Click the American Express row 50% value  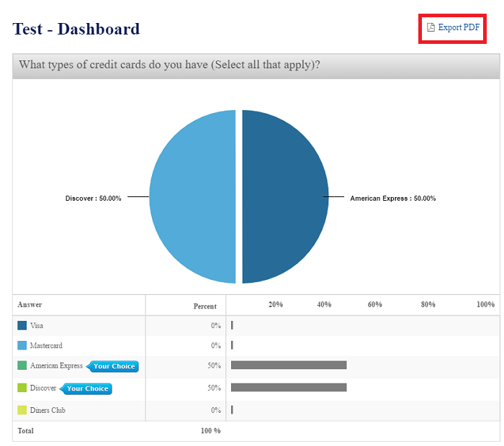[x=214, y=365]
